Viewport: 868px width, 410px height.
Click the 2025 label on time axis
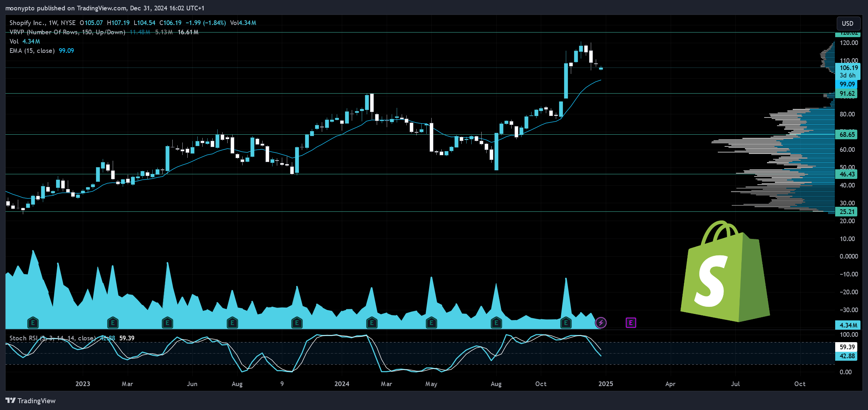(606, 384)
